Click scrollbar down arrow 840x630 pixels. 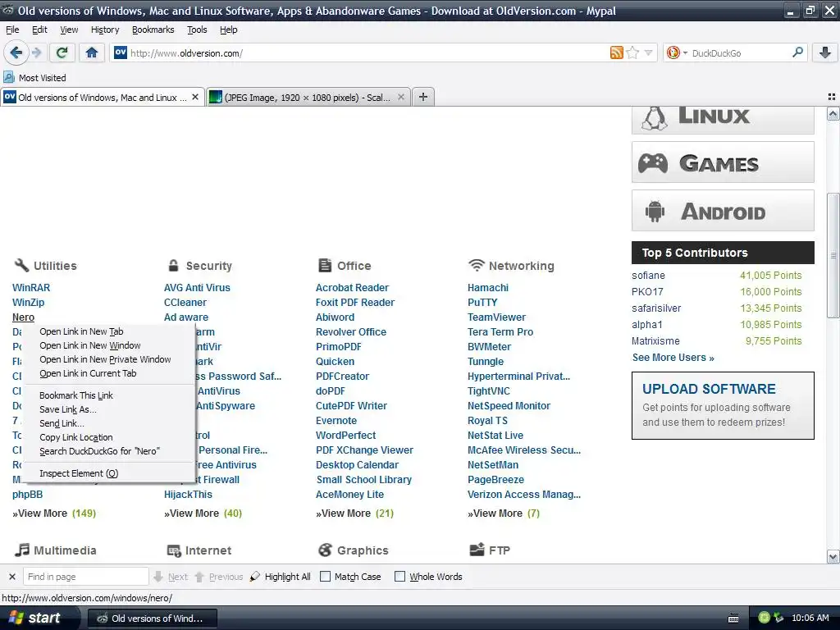[833, 557]
